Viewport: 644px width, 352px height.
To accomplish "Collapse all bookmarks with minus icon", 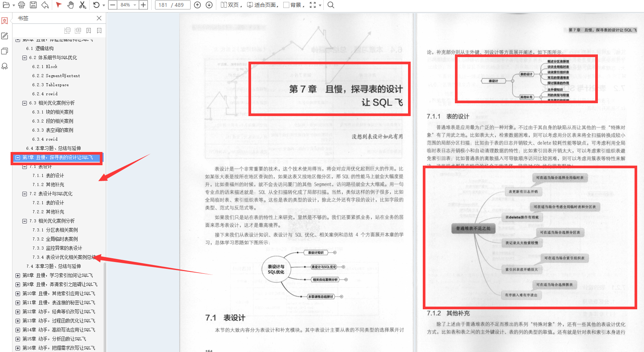I will (x=67, y=30).
